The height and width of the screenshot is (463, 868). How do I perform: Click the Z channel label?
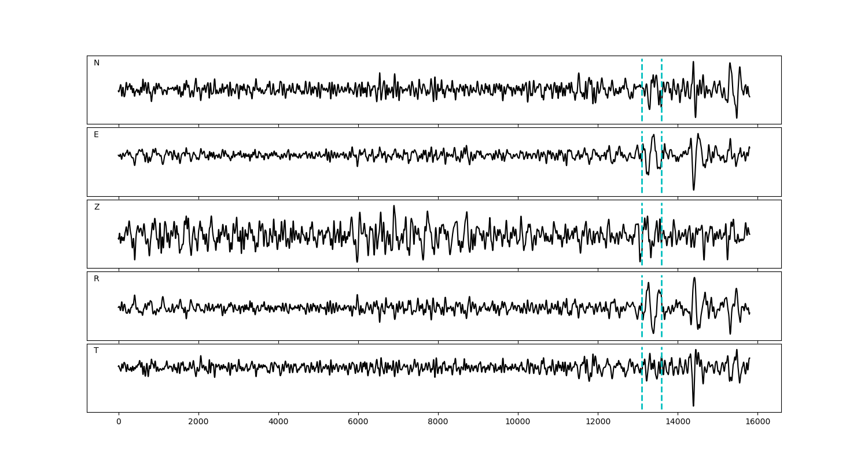coord(97,207)
